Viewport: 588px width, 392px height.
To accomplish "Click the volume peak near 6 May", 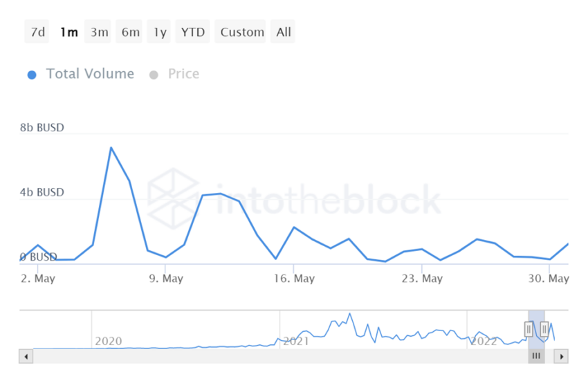I will 111,147.
